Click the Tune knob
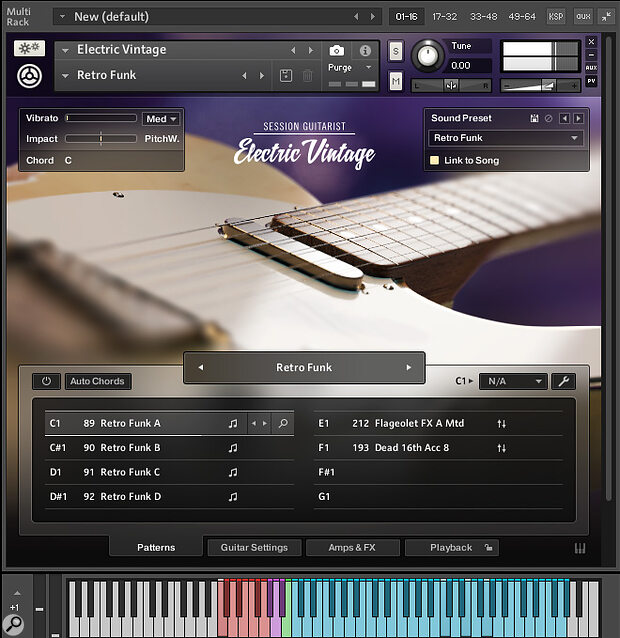 pos(427,56)
